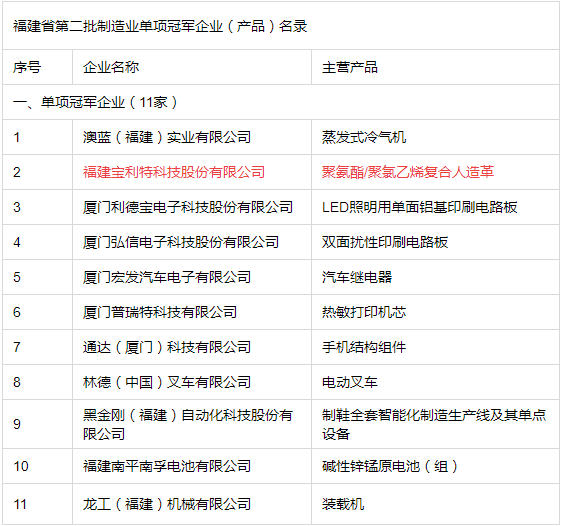
Task: Click the LED照明用单面铝基印刷电路板 cell
Action: click(x=420, y=207)
